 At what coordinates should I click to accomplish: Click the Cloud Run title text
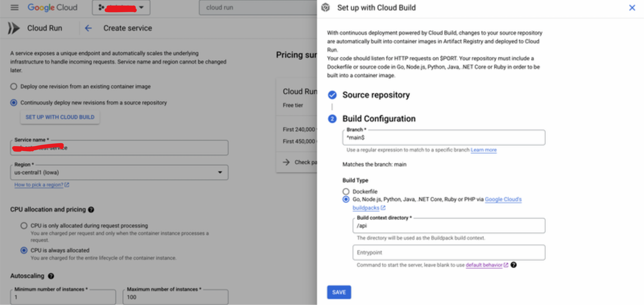[45, 28]
